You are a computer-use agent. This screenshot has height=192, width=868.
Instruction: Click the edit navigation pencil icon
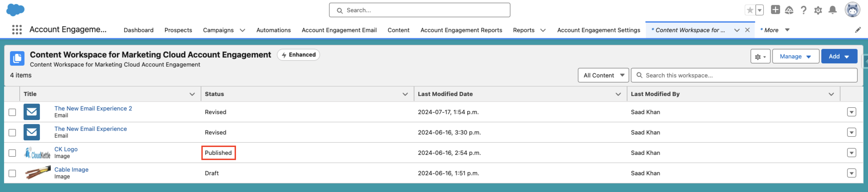point(858,30)
